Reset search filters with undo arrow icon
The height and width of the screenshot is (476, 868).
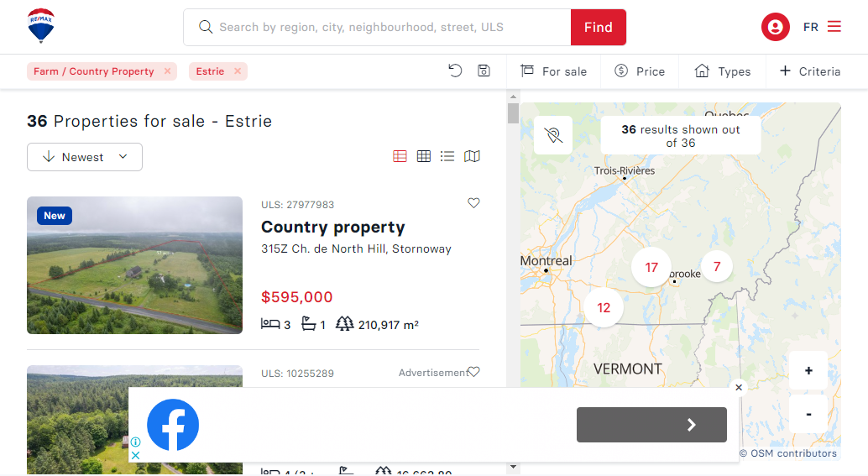click(x=455, y=71)
